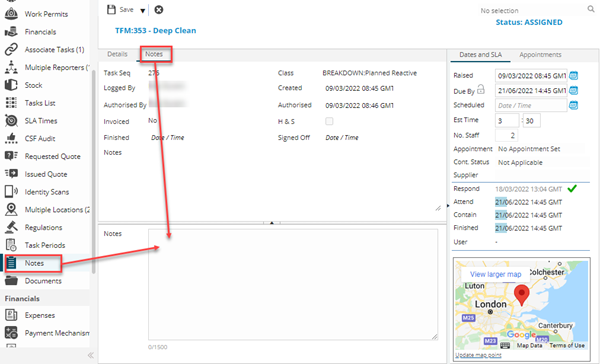Open Regulations gavel icon

(x=11, y=227)
